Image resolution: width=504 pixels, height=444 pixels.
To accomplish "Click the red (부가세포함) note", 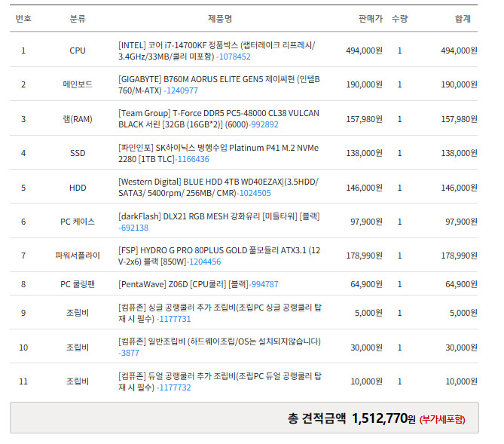I will click(442, 419).
